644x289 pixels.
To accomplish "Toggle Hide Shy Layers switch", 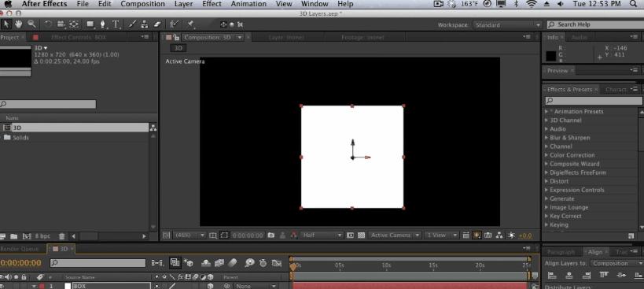I will [206, 263].
